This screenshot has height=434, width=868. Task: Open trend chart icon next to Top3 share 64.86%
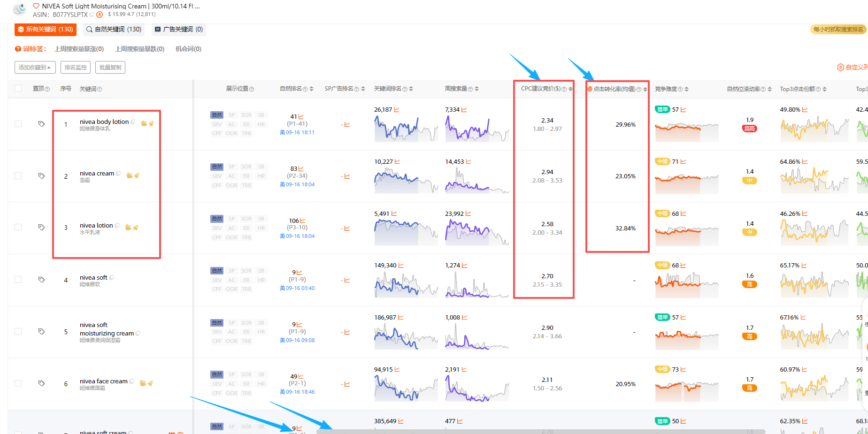tap(805, 162)
